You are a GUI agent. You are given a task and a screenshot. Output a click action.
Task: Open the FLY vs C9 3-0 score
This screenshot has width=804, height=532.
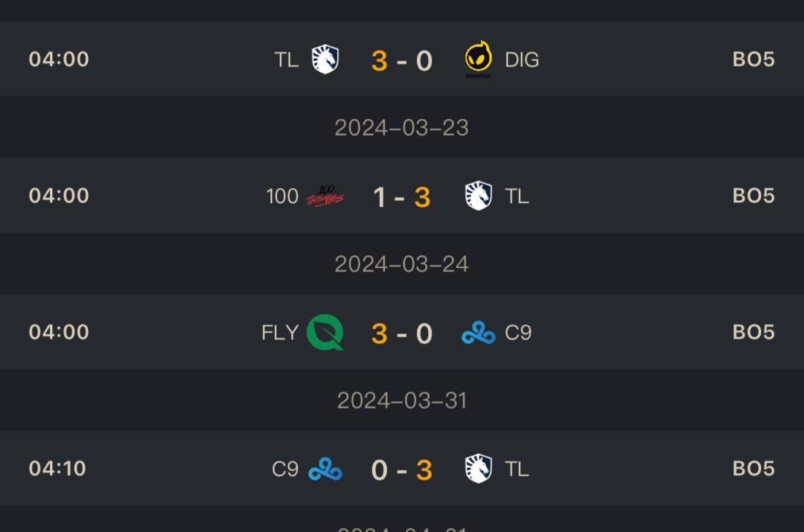click(x=401, y=333)
